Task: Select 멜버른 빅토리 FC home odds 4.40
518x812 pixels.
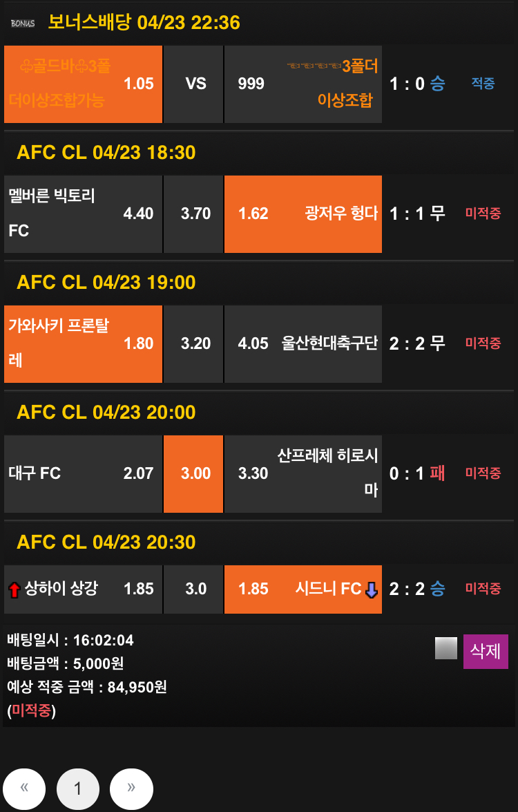Action: (83, 214)
